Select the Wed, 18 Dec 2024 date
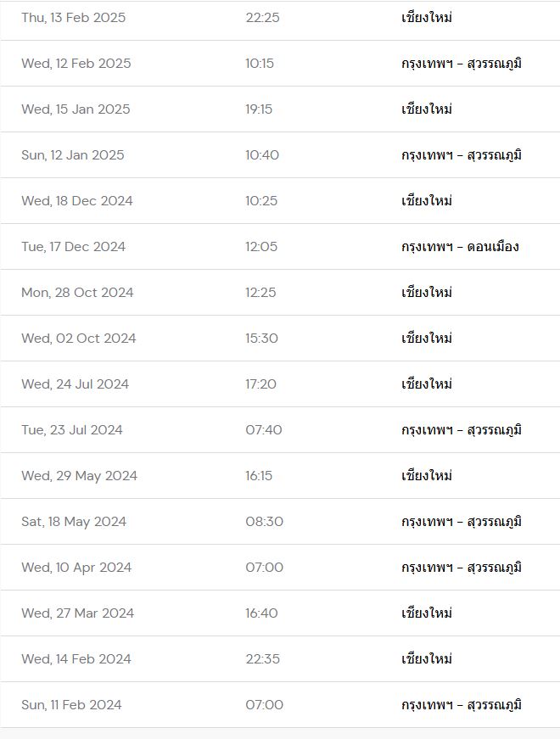This screenshot has height=739, width=560. tap(77, 201)
